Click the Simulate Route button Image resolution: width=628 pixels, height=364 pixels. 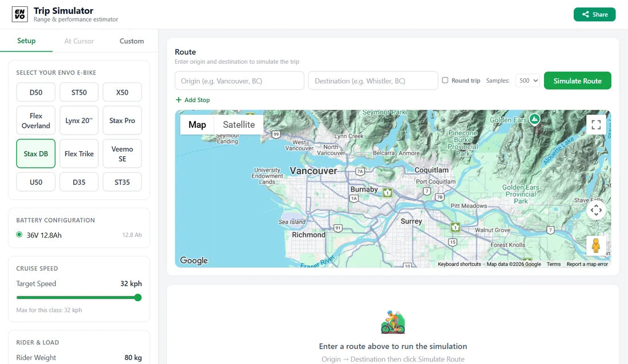click(577, 80)
